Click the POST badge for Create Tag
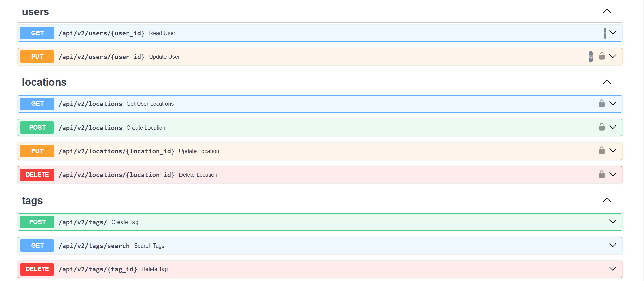Image resolution: width=644 pixels, height=281 pixels. pos(37,222)
